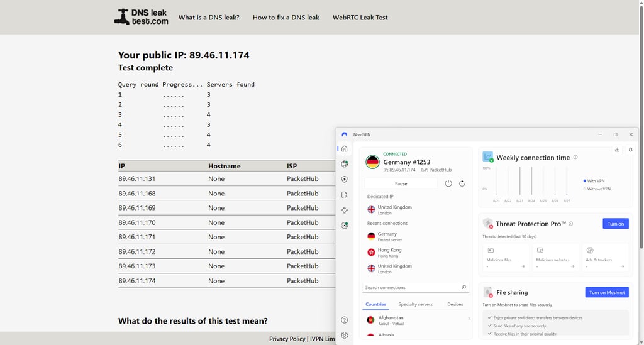Open the globe VPN icon in NordVPN sidebar

[x=344, y=164]
